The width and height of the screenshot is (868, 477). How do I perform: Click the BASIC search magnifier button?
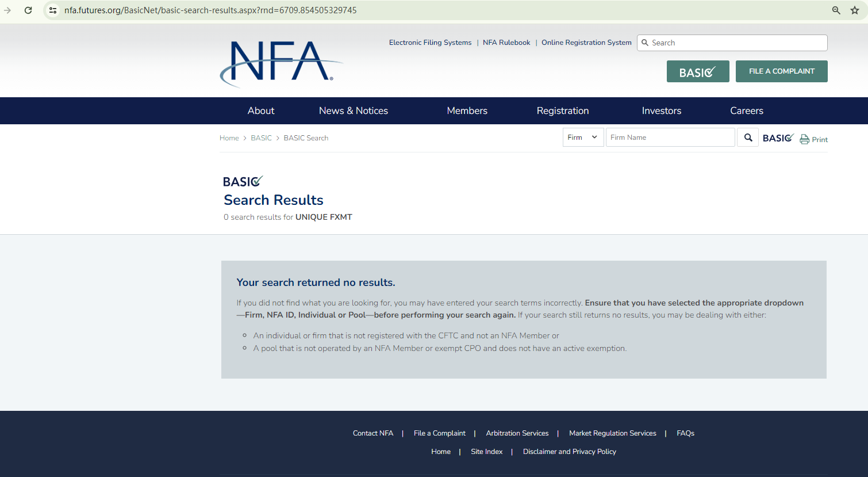point(748,138)
